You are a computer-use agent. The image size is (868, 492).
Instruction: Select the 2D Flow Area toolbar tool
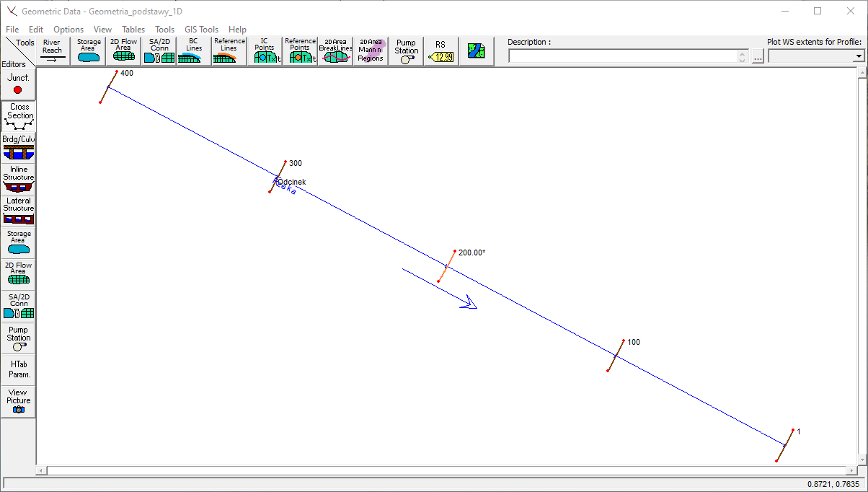123,51
